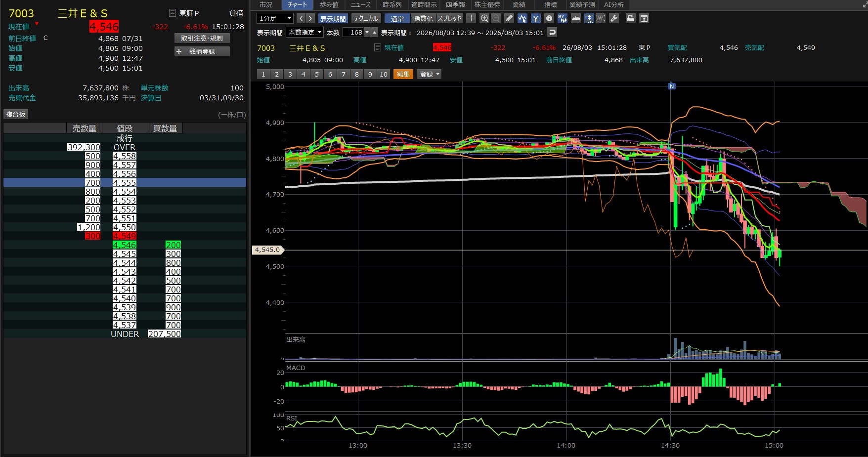Viewport: 868px width, 457px height.
Task: Open the 適時開示 tab
Action: (x=424, y=4)
